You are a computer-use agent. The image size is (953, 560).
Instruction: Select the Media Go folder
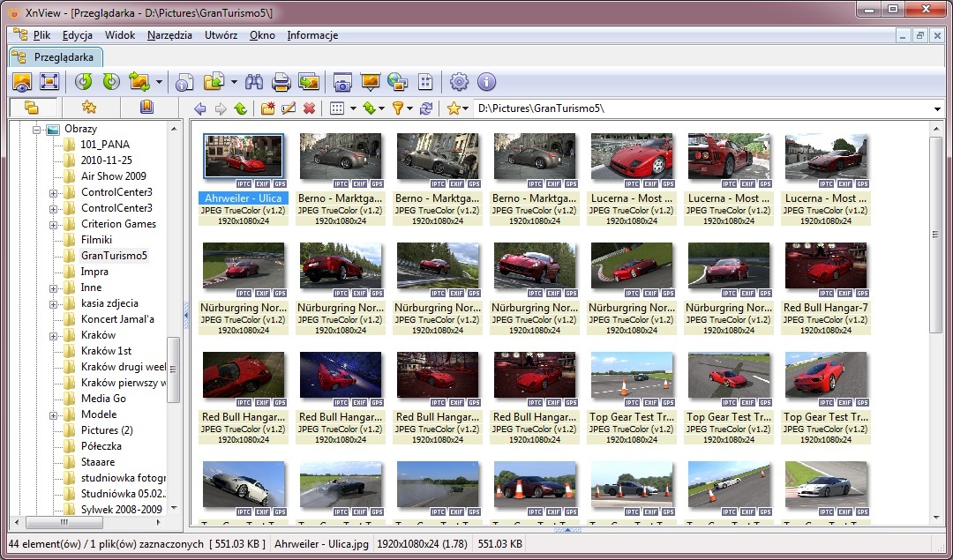coord(103,399)
